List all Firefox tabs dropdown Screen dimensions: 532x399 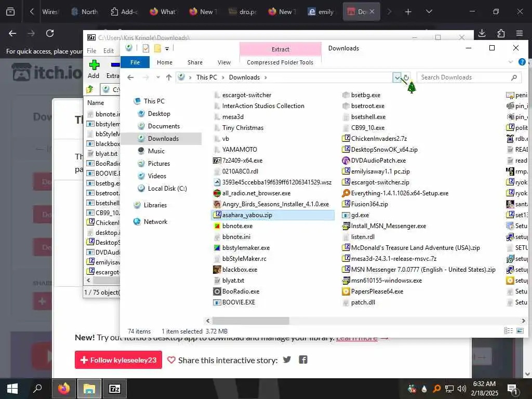click(x=429, y=11)
